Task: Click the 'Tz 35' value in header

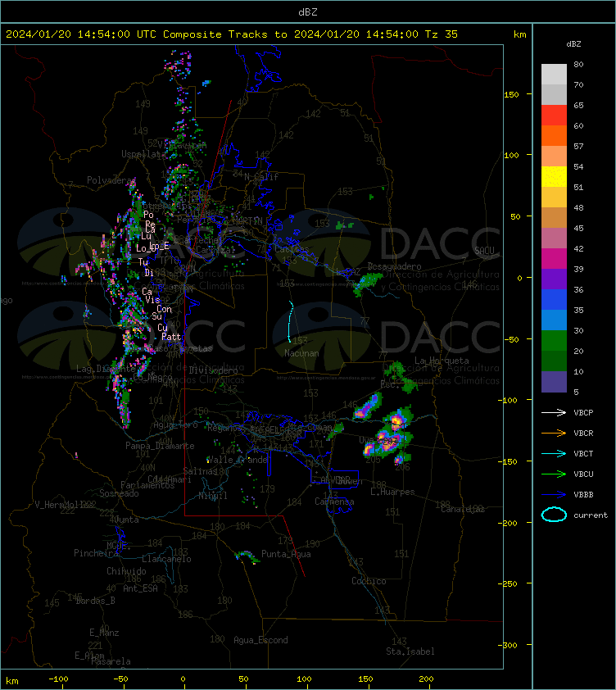Action: click(x=442, y=34)
